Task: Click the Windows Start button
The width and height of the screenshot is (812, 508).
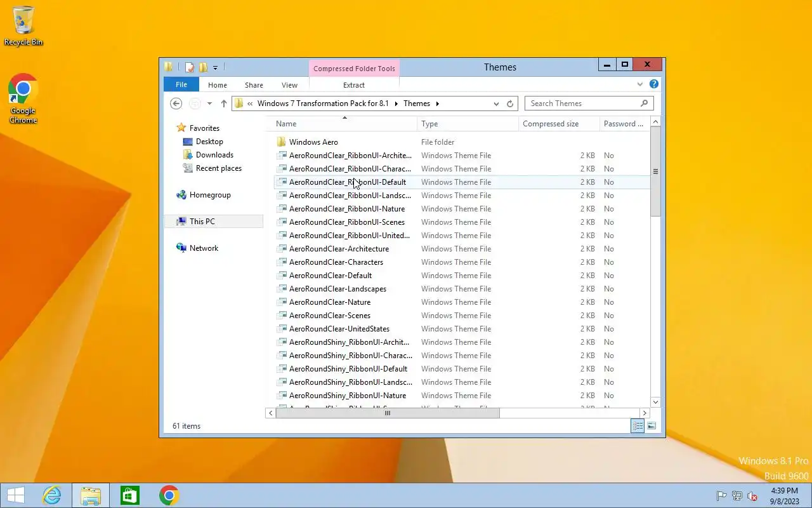Action: pyautogui.click(x=16, y=495)
